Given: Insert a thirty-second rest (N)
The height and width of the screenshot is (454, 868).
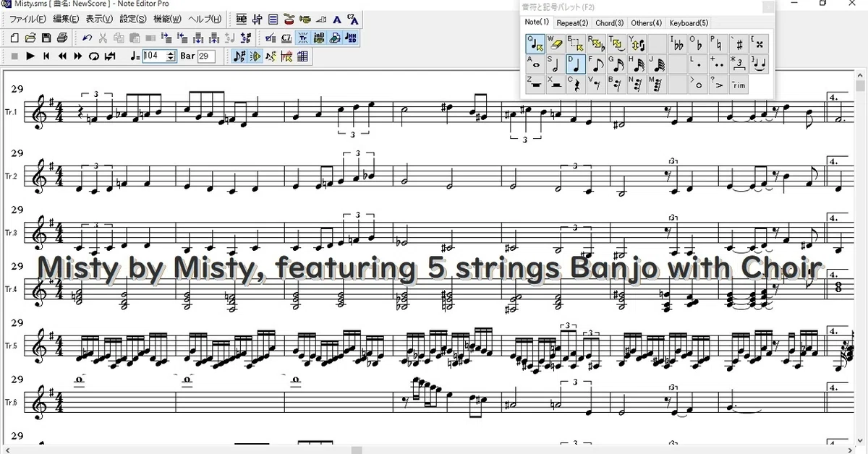Looking at the screenshot, I should click(x=637, y=84).
